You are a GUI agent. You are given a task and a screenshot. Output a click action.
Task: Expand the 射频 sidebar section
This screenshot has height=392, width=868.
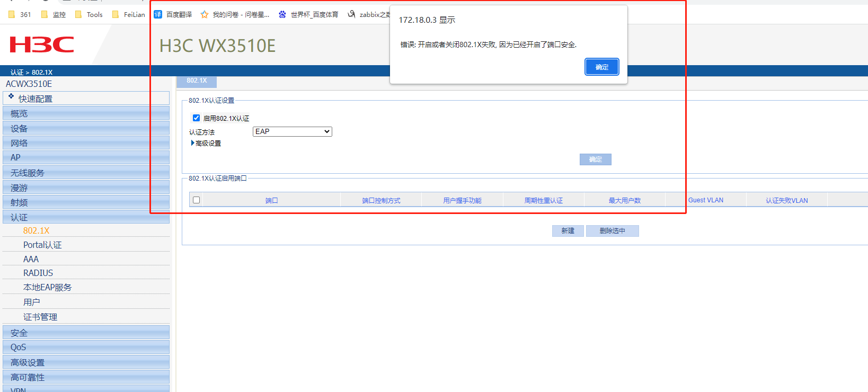tap(86, 202)
